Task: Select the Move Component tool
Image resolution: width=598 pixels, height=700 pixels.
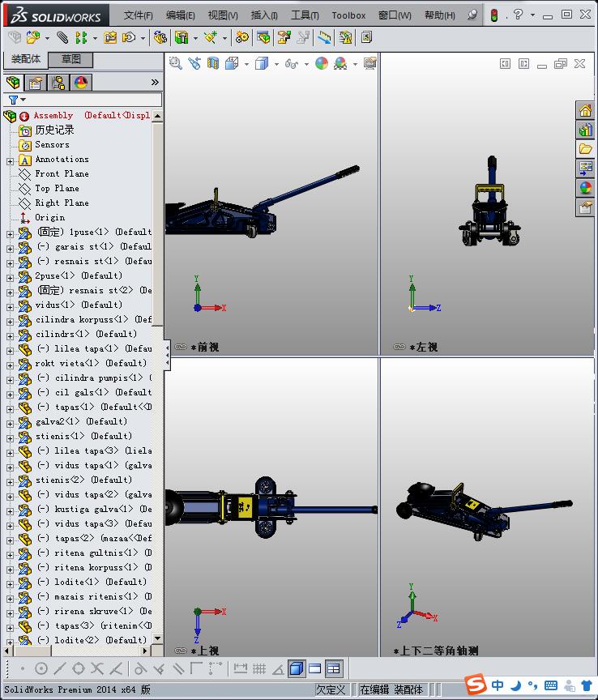Action: (129, 37)
